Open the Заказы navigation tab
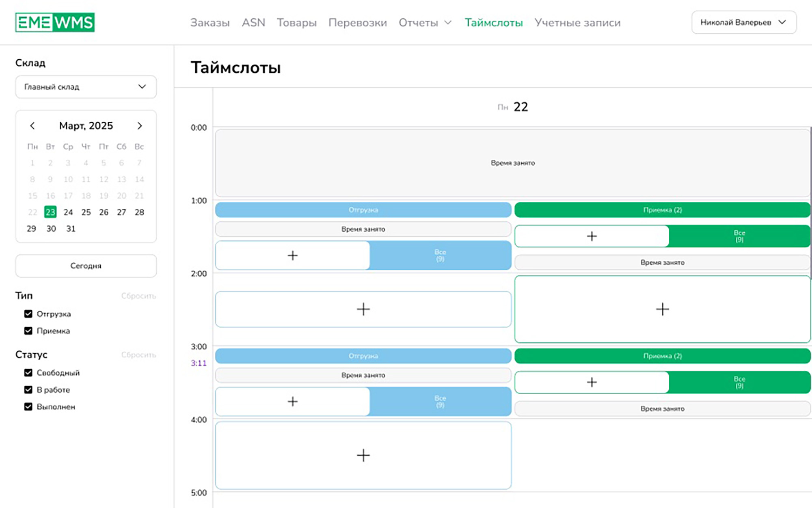 click(210, 23)
